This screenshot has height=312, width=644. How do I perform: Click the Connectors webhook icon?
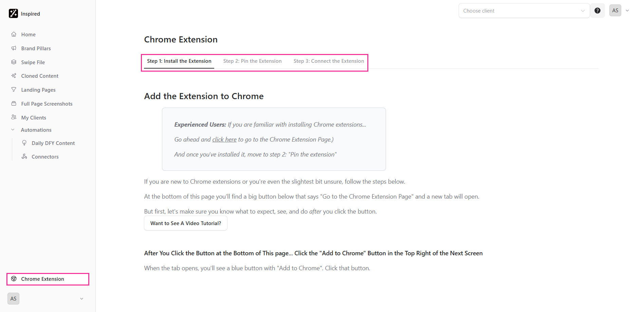tap(24, 157)
